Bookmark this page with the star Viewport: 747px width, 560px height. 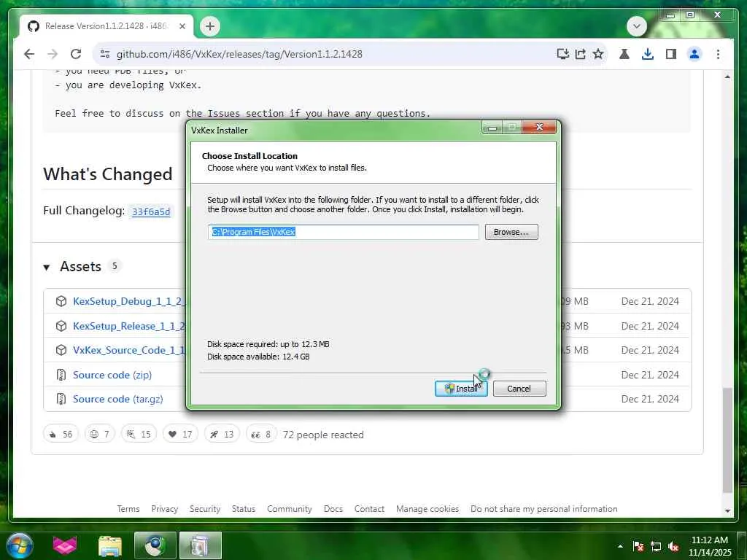pos(598,54)
